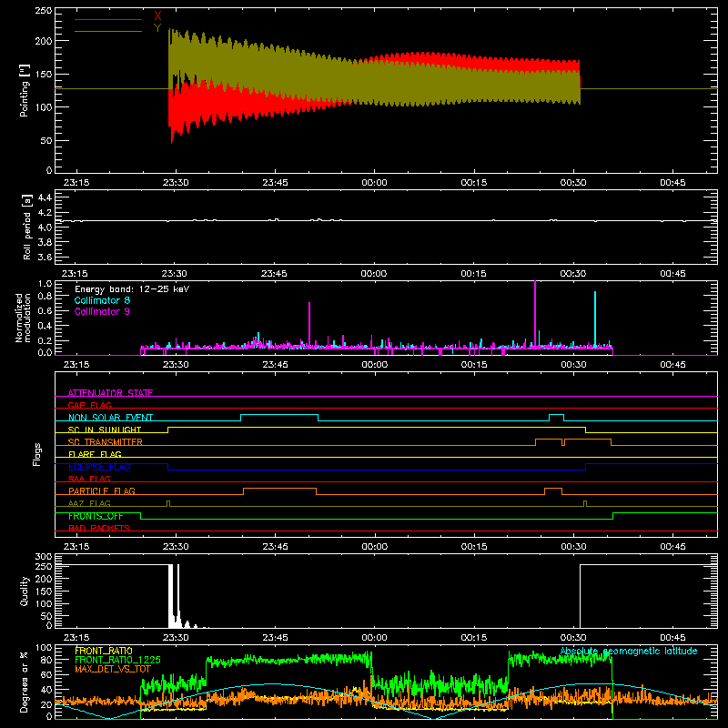Click 'Absolute geomagnetic latitude' legend text
This screenshot has width=728, height=728.
click(629, 651)
